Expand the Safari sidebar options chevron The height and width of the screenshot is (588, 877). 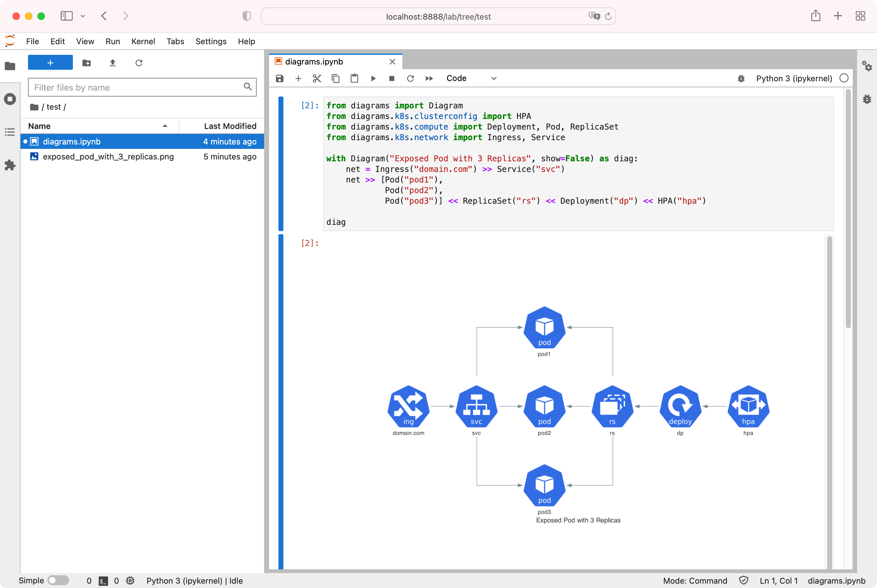pos(83,16)
